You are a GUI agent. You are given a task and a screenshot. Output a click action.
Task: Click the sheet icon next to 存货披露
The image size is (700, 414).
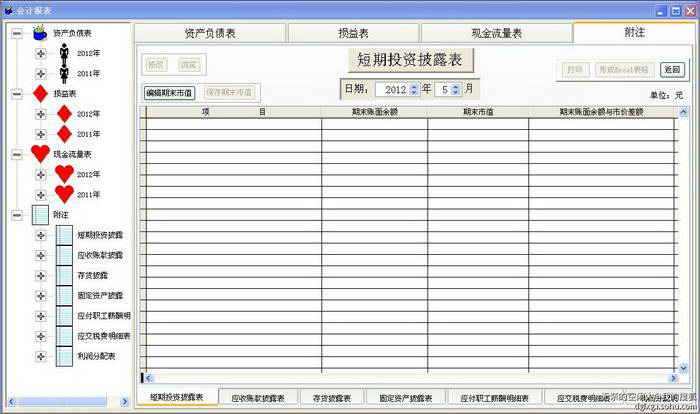click(x=64, y=275)
